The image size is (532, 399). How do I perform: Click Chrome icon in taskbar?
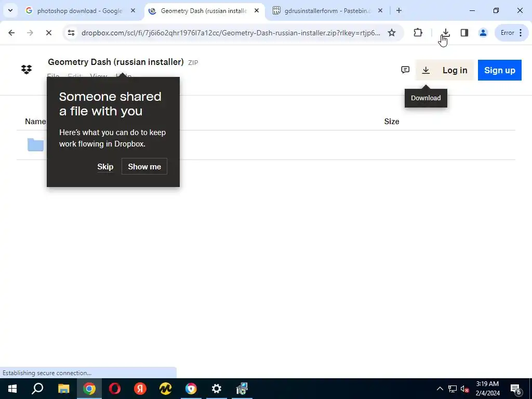tap(89, 389)
